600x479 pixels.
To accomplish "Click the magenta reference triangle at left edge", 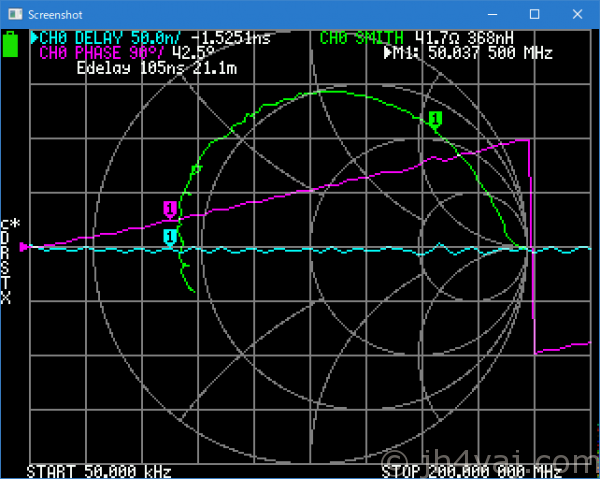I will click(26, 246).
